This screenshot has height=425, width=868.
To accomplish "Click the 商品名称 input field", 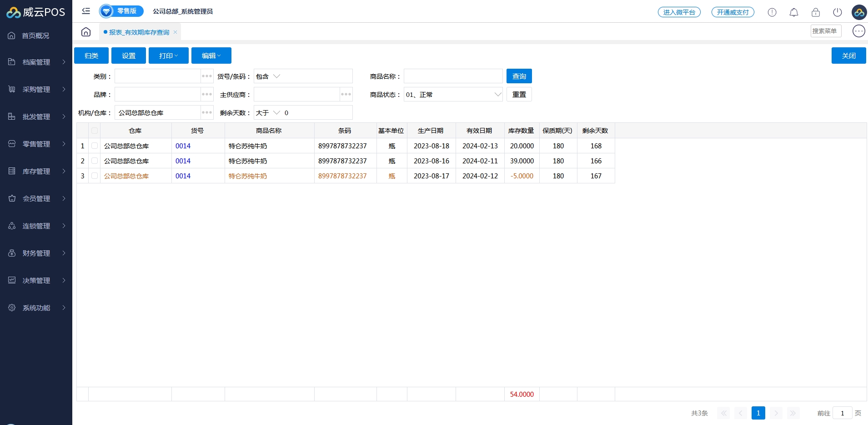I will pyautogui.click(x=453, y=76).
